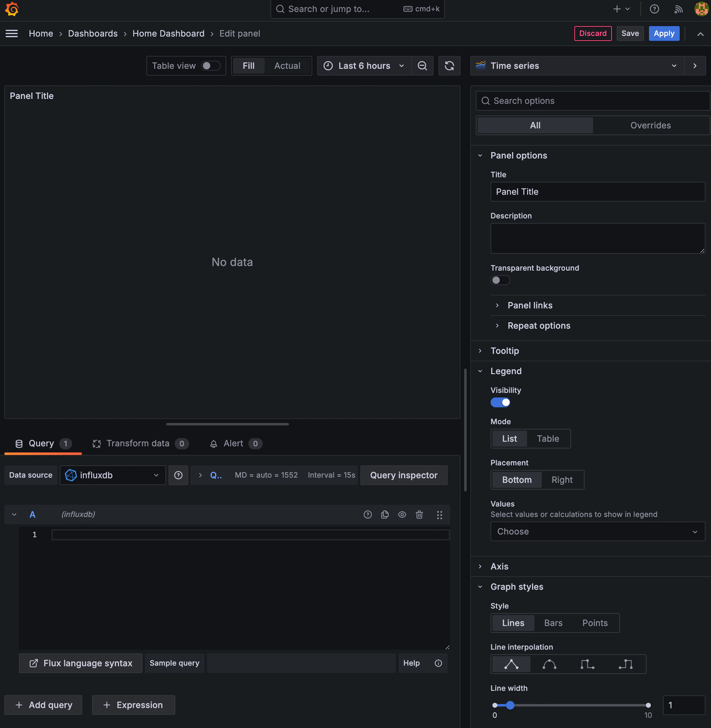This screenshot has height=728, width=711.
Task: Toggle query A visibility eye icon
Action: [402, 515]
